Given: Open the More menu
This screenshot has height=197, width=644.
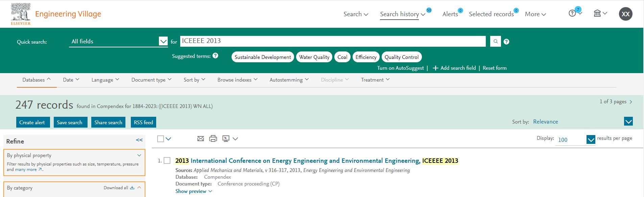Looking at the screenshot, I should click(535, 14).
